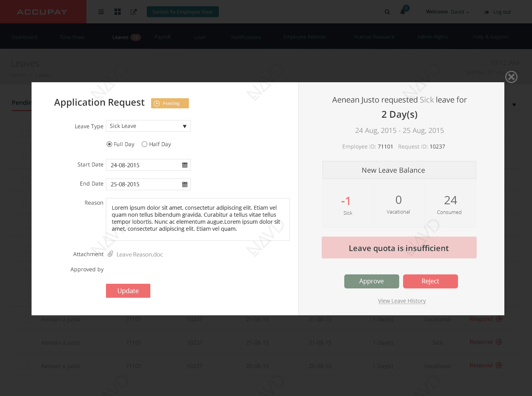This screenshot has width=532, height=396.
Task: Open End Date calendar icon
Action: (x=185, y=184)
